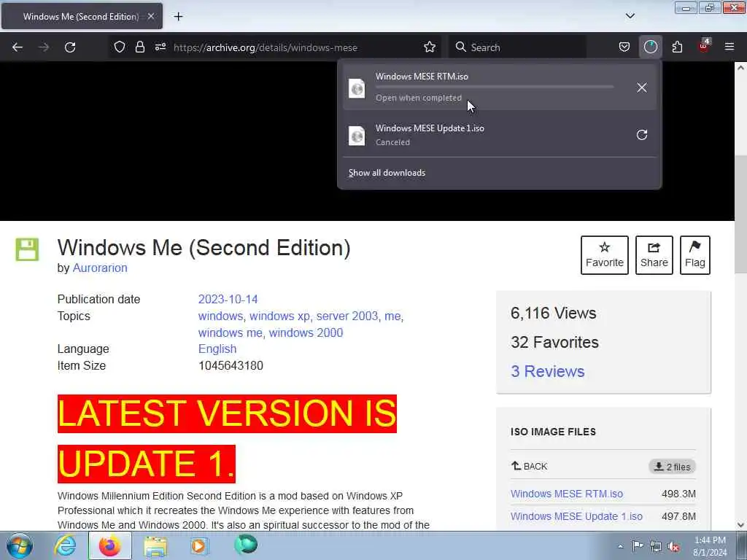Open Windows Start menu

(x=18, y=545)
